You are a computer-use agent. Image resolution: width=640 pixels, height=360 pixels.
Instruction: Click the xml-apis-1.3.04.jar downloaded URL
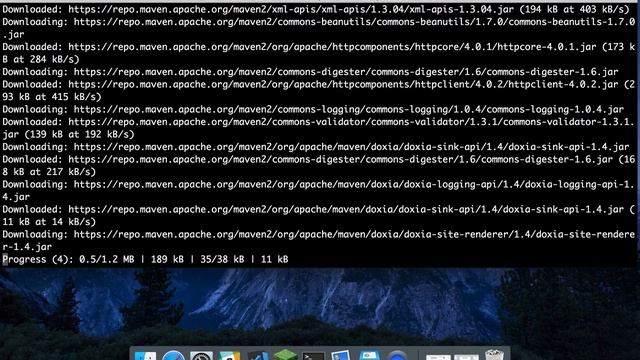[291, 9]
